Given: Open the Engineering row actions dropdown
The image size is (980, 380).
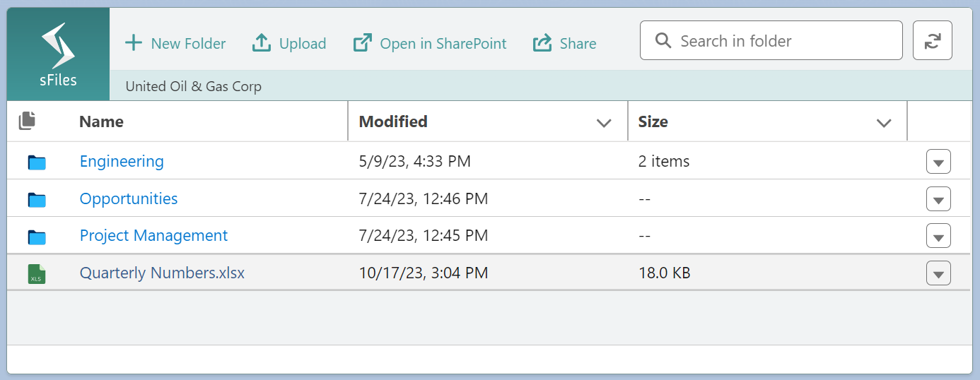Looking at the screenshot, I should tap(938, 162).
